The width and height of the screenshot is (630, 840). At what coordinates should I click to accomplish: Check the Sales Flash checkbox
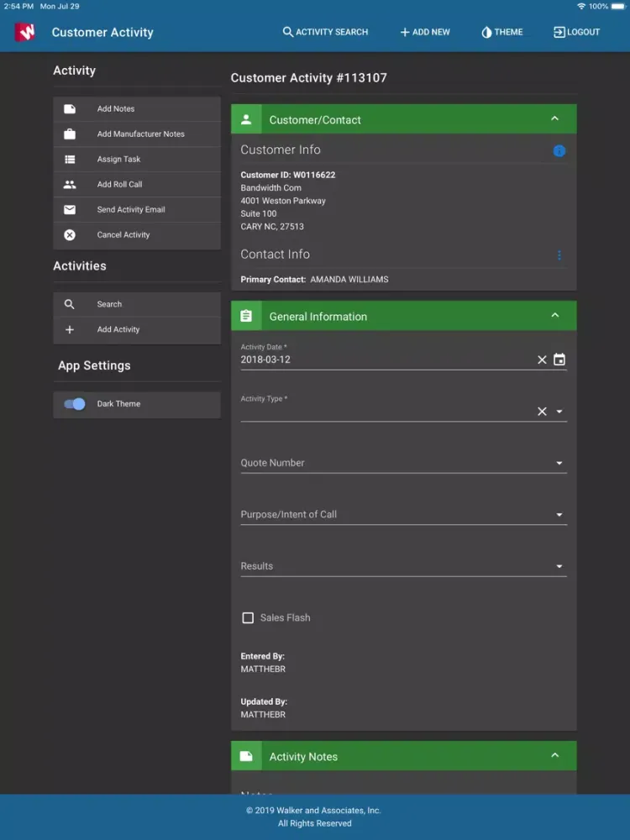coord(248,617)
